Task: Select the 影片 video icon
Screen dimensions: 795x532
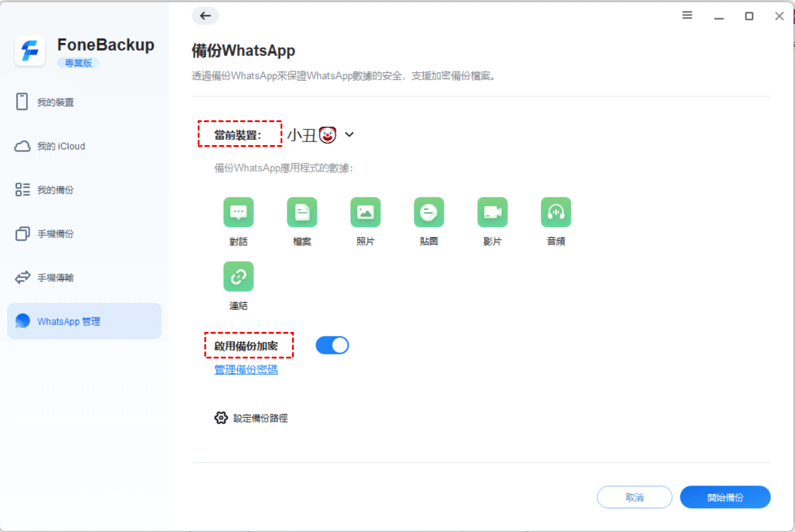Action: (x=493, y=212)
